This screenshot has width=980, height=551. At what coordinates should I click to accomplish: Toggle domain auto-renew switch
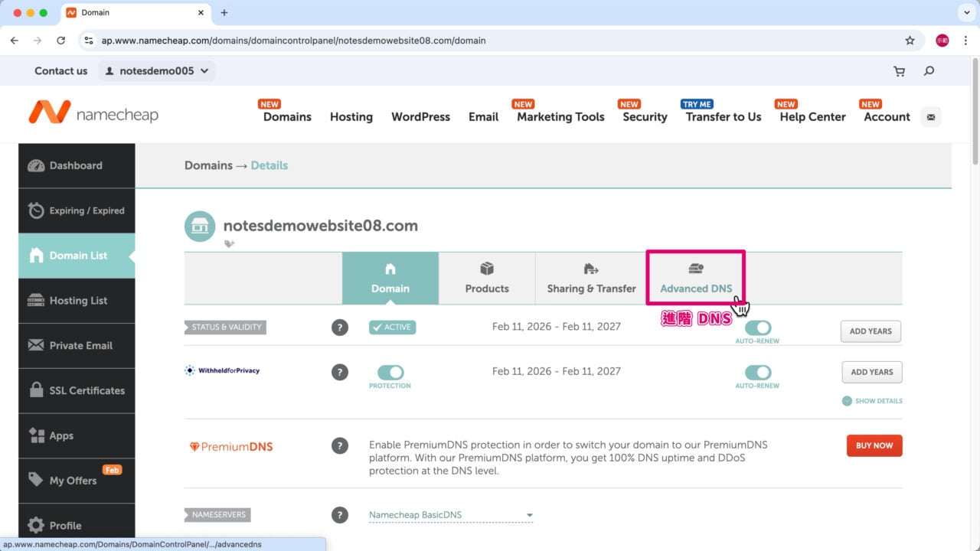click(x=758, y=328)
